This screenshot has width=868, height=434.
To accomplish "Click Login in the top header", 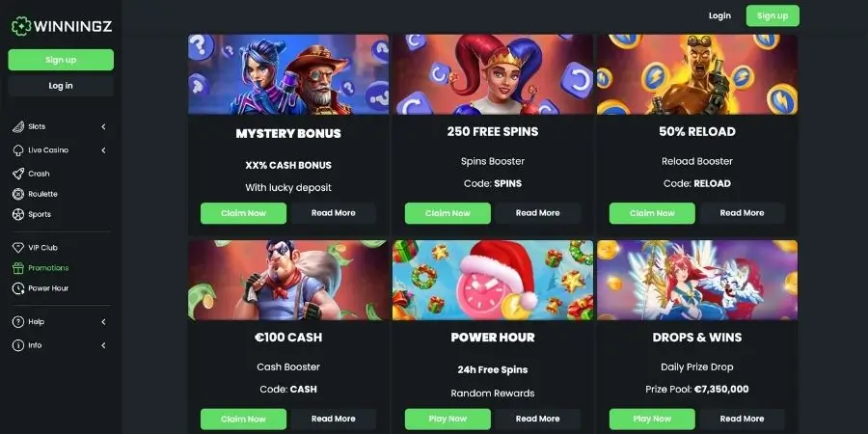I will 719,15.
